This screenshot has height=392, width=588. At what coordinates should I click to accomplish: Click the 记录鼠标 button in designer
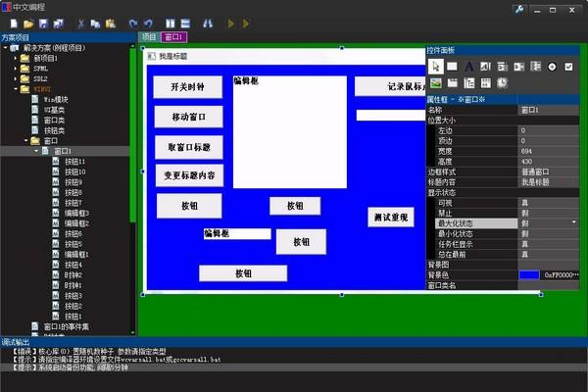coord(390,86)
